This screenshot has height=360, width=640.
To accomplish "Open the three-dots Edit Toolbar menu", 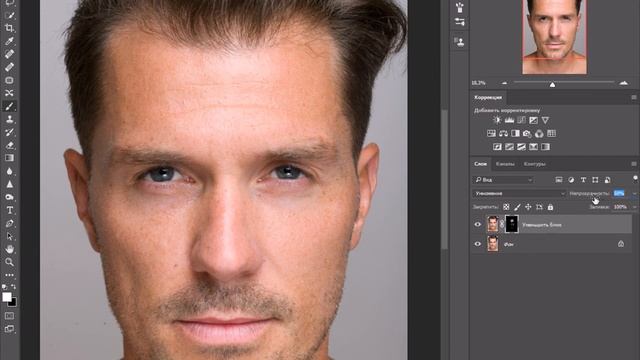I will click(x=9, y=275).
